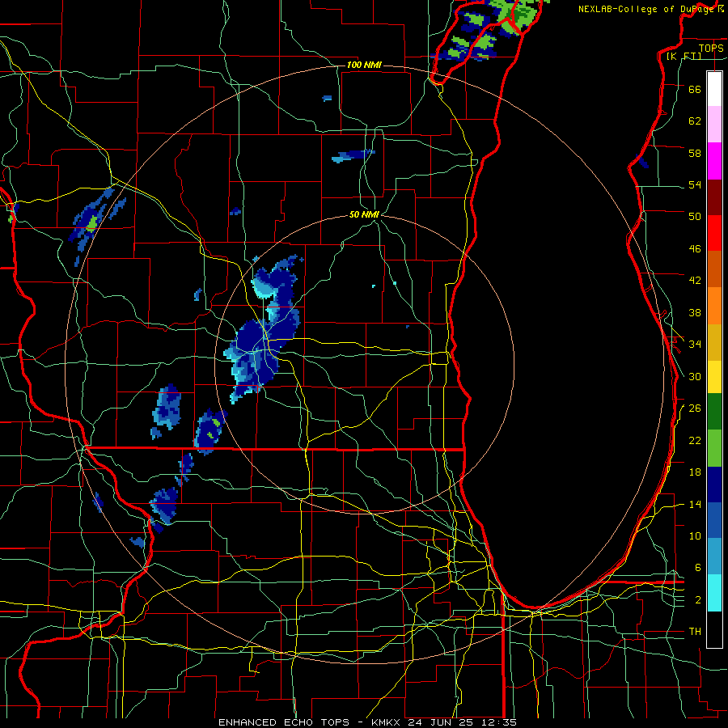This screenshot has height=728, width=728.
Task: Click legend value "18"
Action: pos(695,472)
